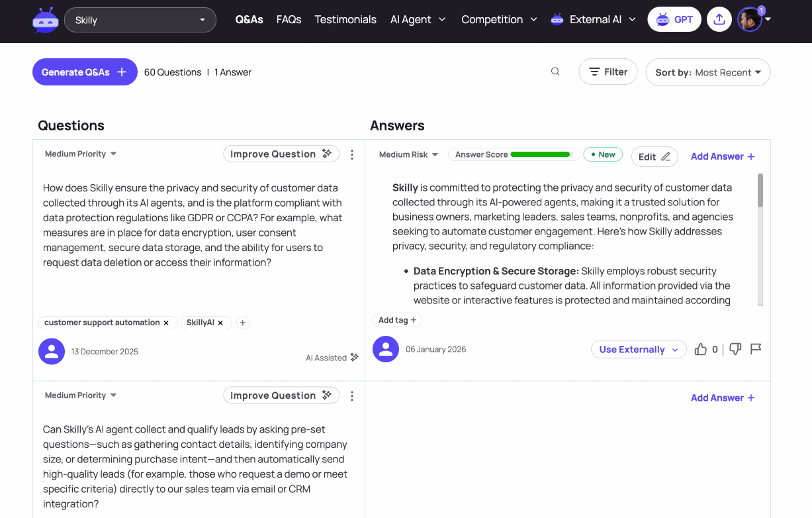Click the search magnifier icon
812x518 pixels.
click(555, 72)
